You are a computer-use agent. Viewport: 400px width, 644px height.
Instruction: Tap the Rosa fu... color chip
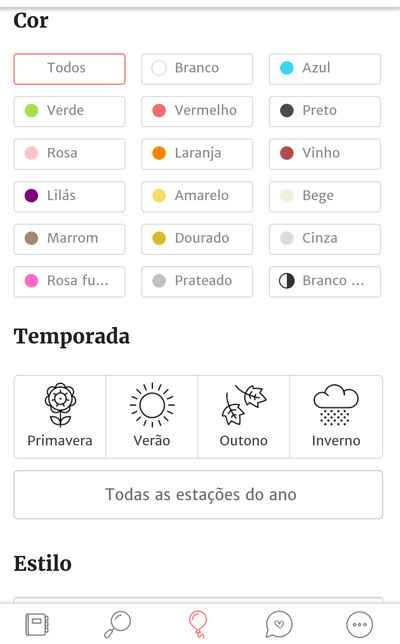click(x=69, y=282)
